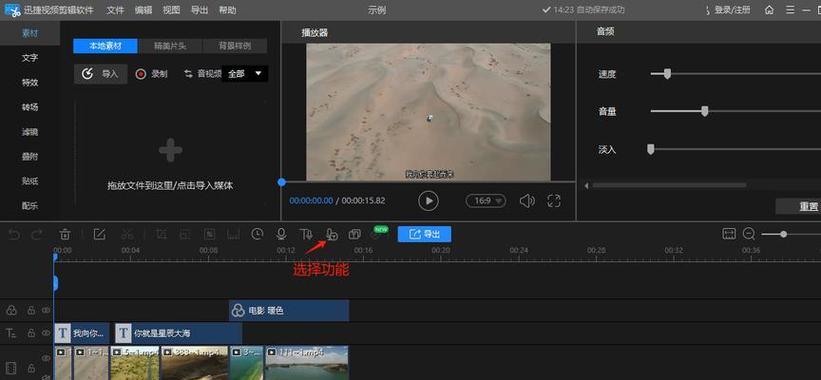The image size is (821, 380).
Task: Select the 888~1.mp4 video clip
Action: click(195, 363)
